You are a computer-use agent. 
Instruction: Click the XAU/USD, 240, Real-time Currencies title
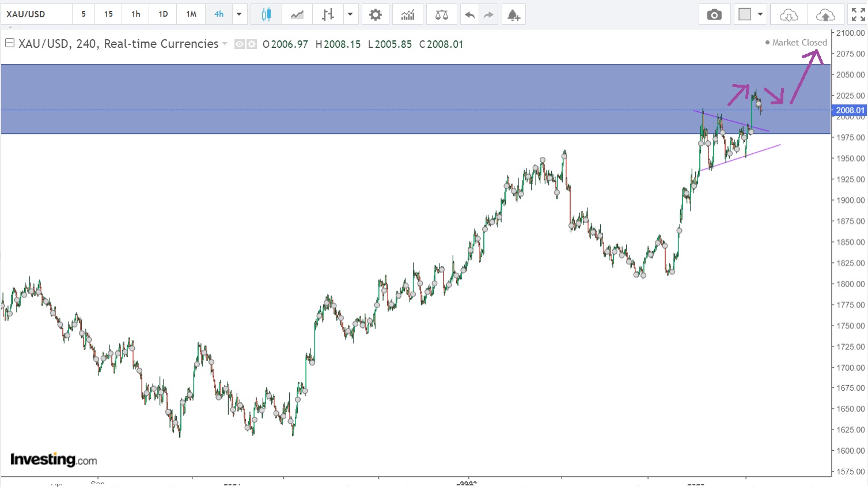click(119, 44)
